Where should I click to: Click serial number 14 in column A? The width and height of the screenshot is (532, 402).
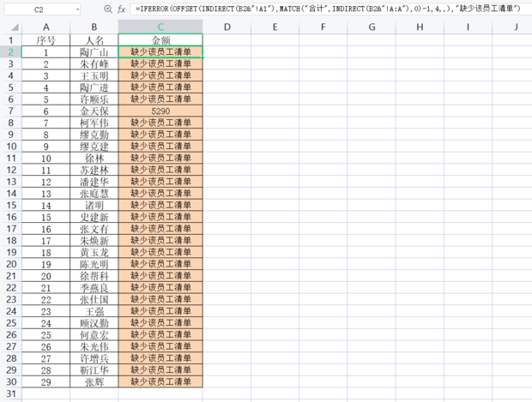point(46,205)
